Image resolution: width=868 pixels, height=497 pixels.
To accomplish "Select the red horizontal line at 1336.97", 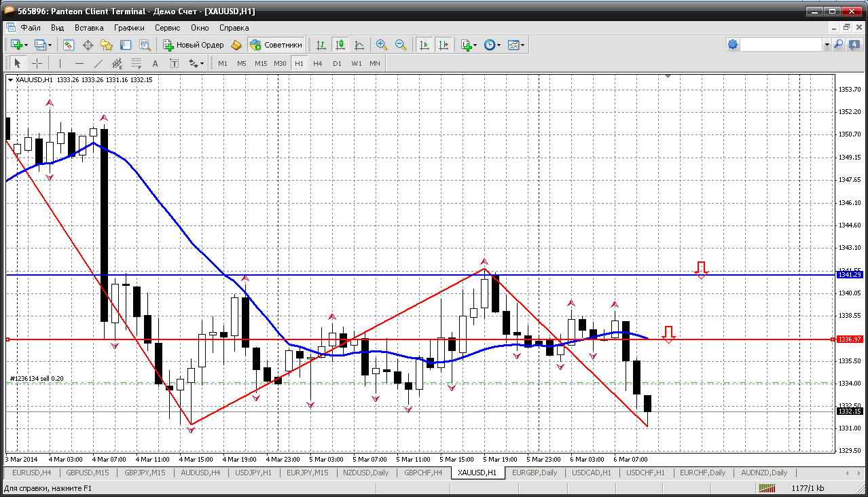I will pos(420,339).
